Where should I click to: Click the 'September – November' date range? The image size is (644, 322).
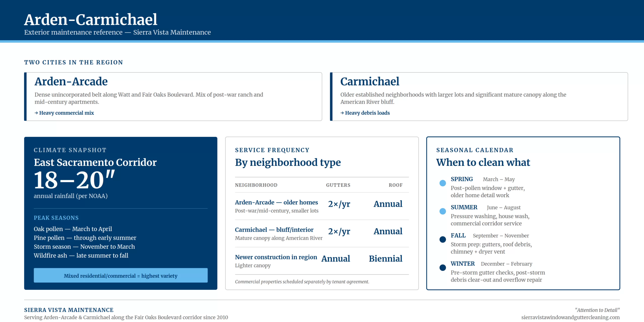tap(501, 236)
